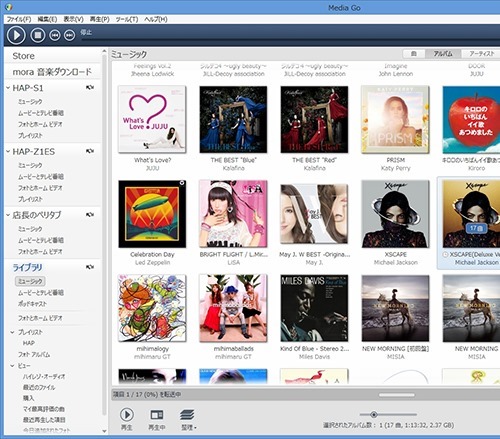Open ポッドキャスト in the library

pyautogui.click(x=32, y=304)
